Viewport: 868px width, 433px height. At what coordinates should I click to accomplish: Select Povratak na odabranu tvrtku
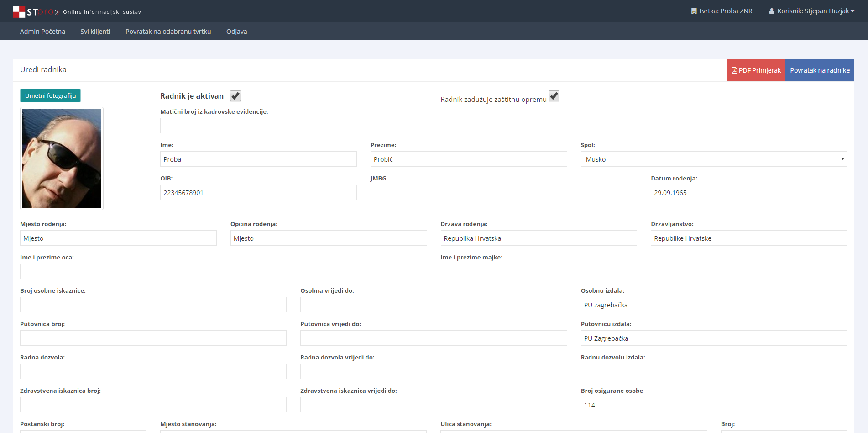point(168,32)
